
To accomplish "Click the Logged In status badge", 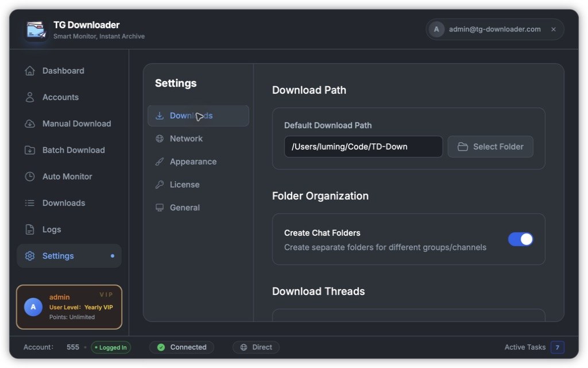I will point(111,348).
